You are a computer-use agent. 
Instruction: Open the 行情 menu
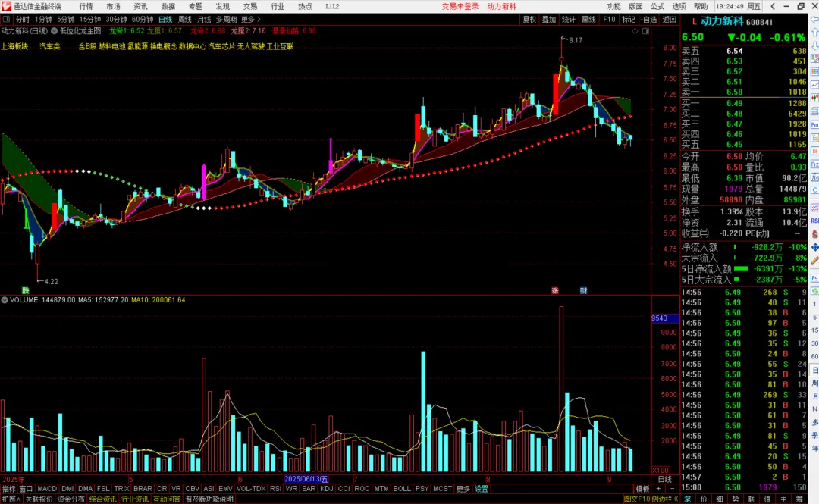click(x=86, y=6)
